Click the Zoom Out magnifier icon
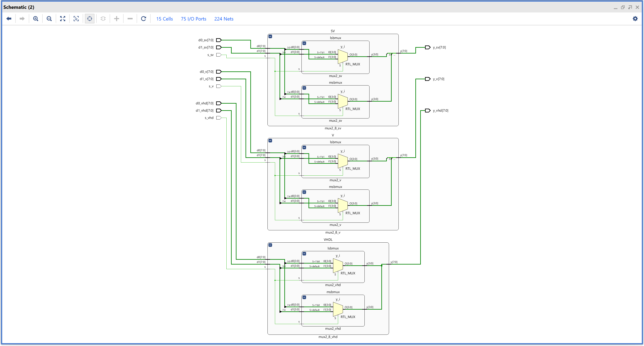Screen dimensions: 644x346 pos(49,19)
